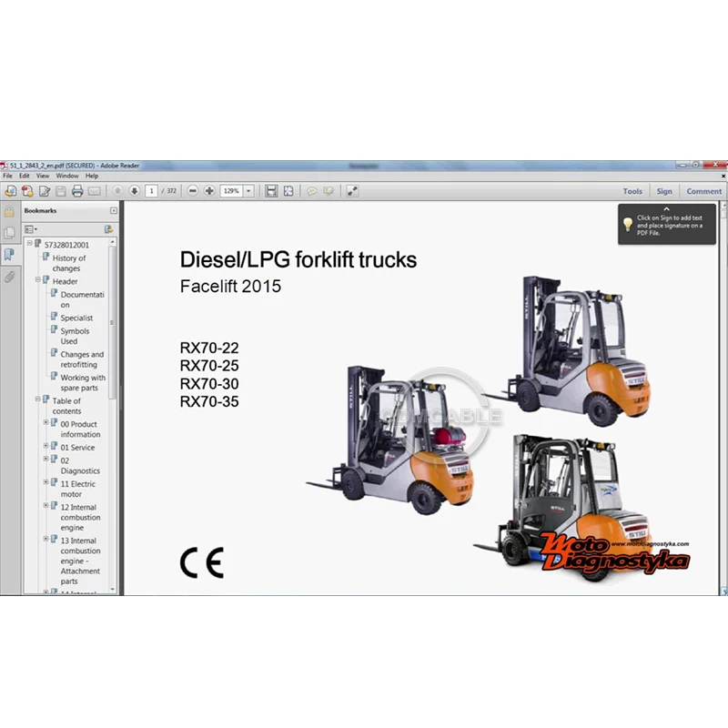Click the 129% zoom value field

pos(232,191)
